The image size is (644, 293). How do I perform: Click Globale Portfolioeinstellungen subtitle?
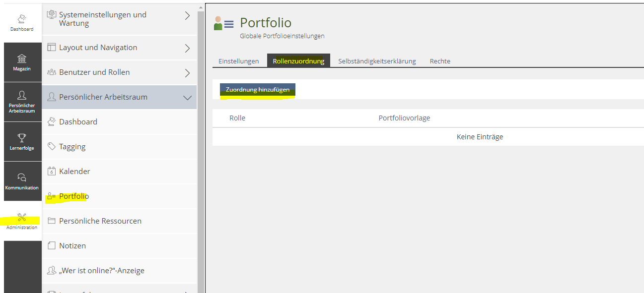(282, 36)
